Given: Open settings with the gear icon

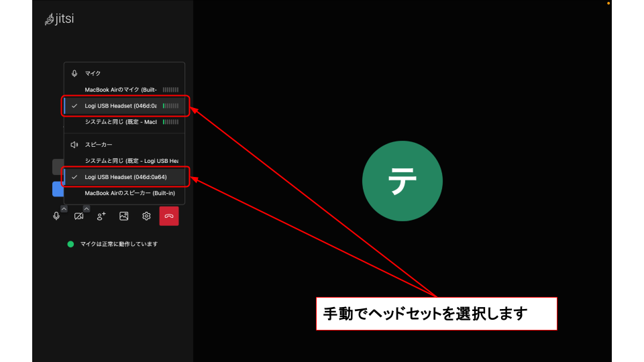Looking at the screenshot, I should [146, 216].
